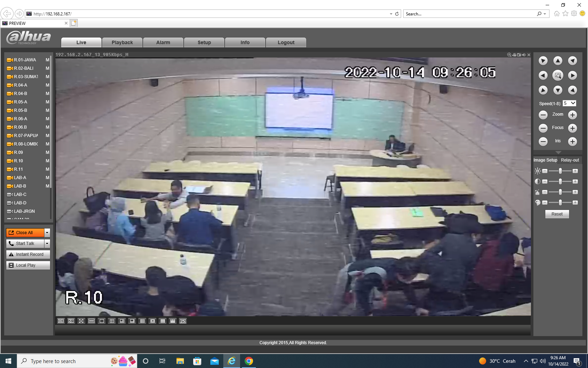Pan the PTZ camera right
This screenshot has width=588, height=368.
(x=572, y=75)
